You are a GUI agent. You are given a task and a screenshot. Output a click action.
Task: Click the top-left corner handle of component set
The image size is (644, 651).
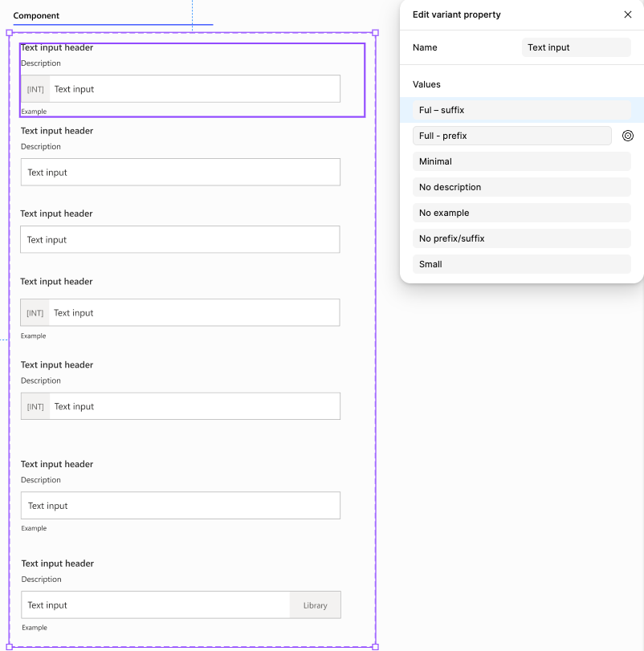[x=10, y=33]
